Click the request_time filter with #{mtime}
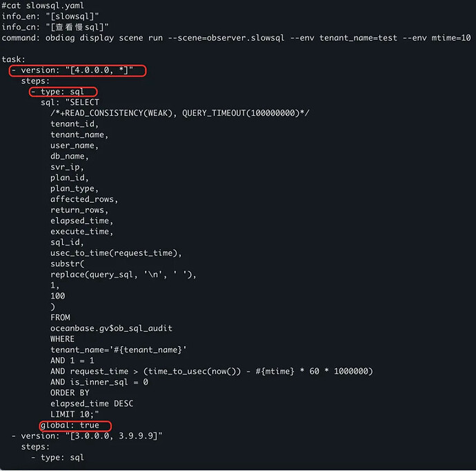 tap(212, 372)
